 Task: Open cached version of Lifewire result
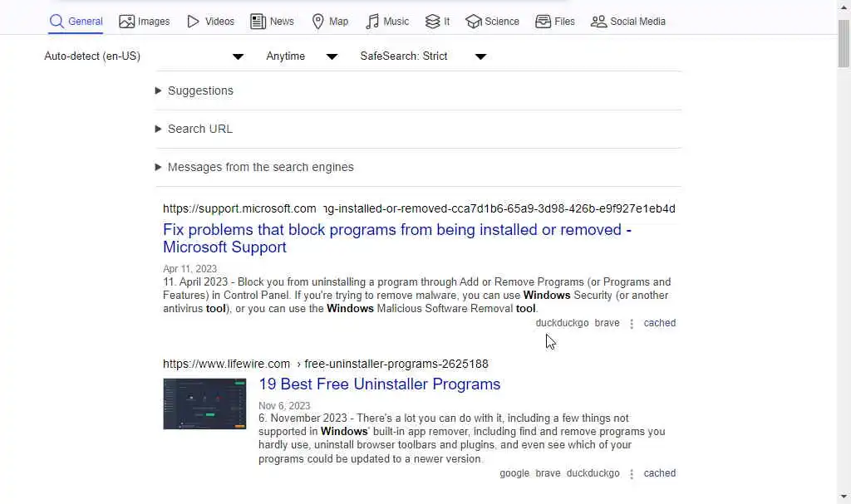coord(659,473)
